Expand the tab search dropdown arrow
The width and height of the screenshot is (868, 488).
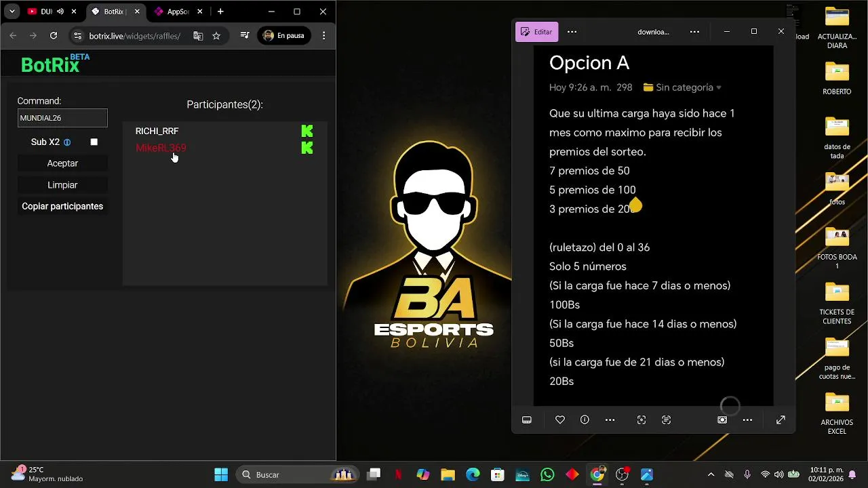(12, 12)
